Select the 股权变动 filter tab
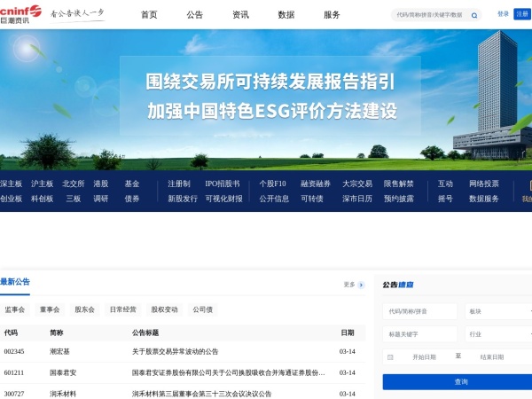 (x=164, y=309)
